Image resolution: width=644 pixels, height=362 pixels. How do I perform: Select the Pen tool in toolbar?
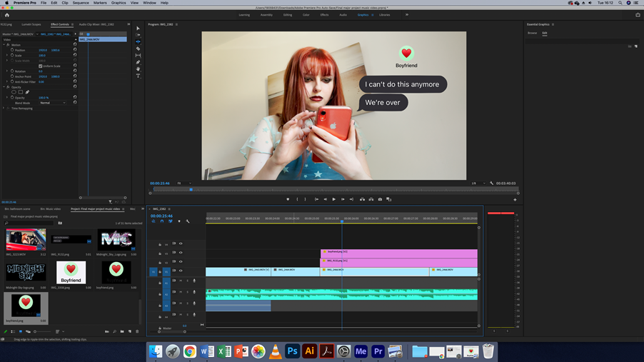139,62
